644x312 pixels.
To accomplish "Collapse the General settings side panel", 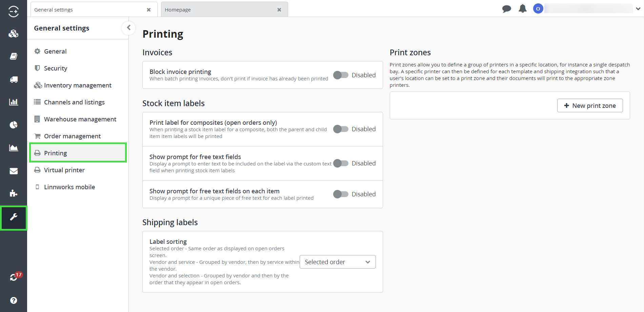I will tap(128, 28).
